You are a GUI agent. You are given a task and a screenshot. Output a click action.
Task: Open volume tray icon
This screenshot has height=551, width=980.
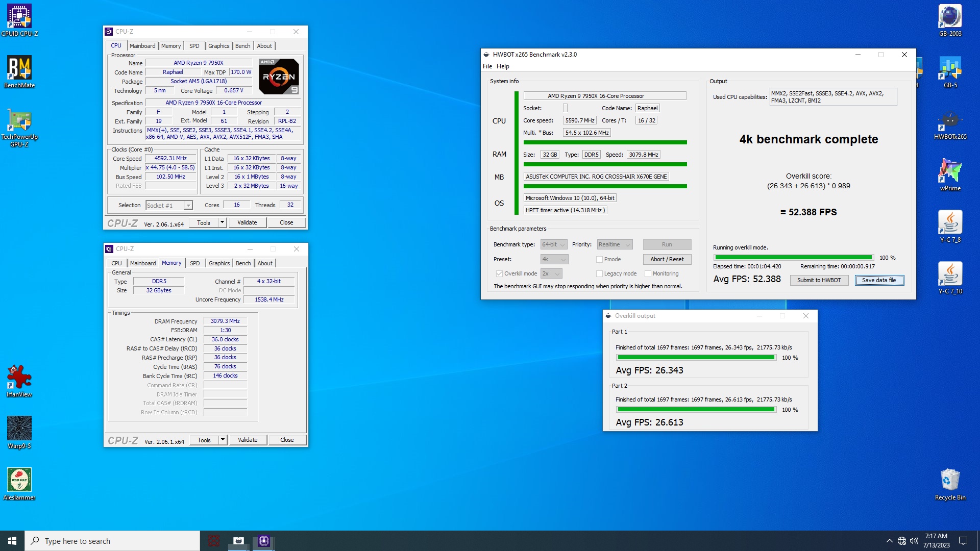click(914, 541)
